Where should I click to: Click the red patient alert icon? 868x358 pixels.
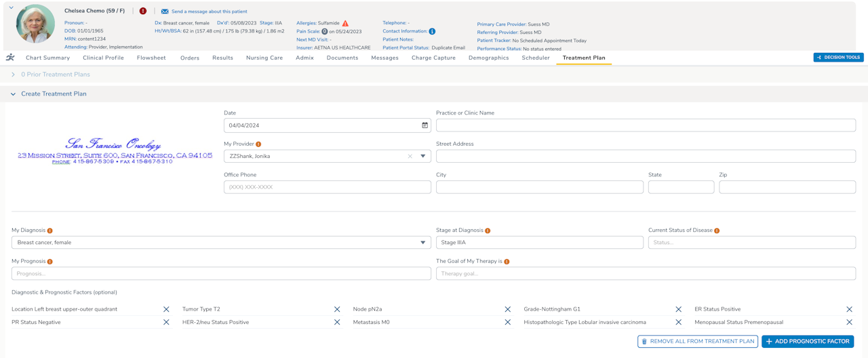(143, 11)
